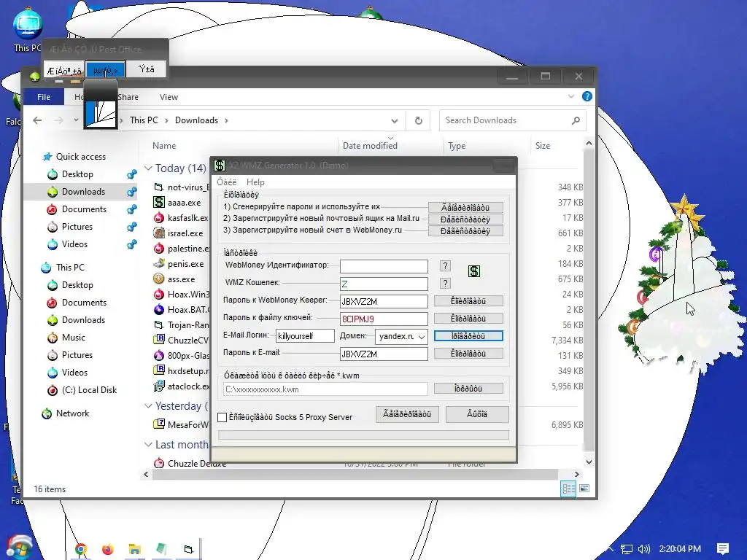This screenshot has width=747, height=560.
Task: Open aaaa.exe dollar-sign file icon
Action: (159, 203)
